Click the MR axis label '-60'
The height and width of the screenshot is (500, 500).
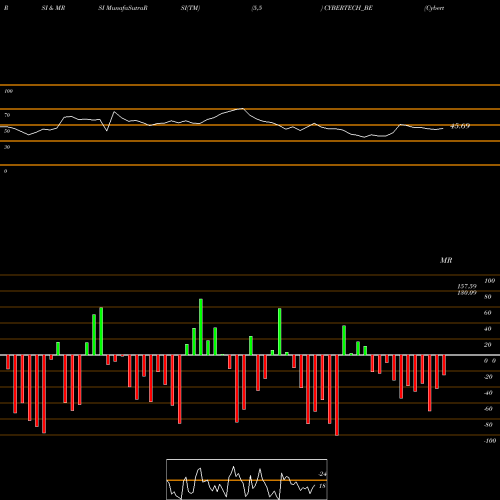coord(488,409)
